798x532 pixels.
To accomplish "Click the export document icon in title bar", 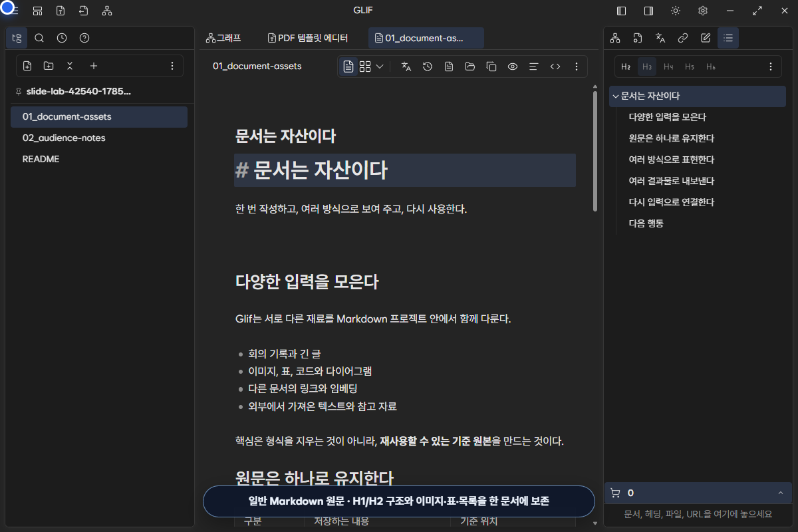I will coord(61,11).
